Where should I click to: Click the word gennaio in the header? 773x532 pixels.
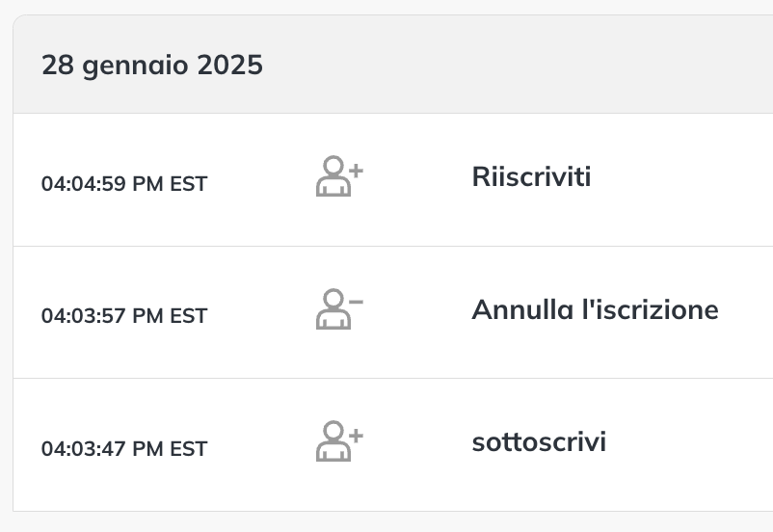coord(135,66)
